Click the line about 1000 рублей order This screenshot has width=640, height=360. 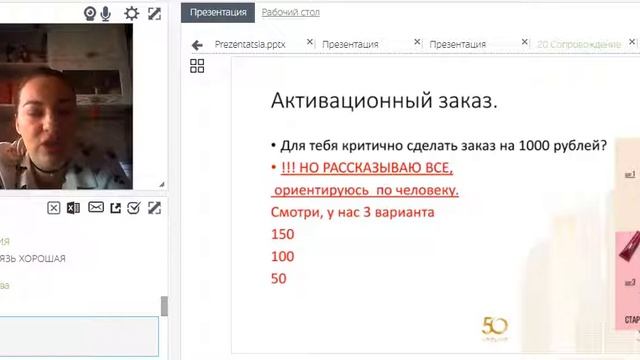click(x=444, y=146)
